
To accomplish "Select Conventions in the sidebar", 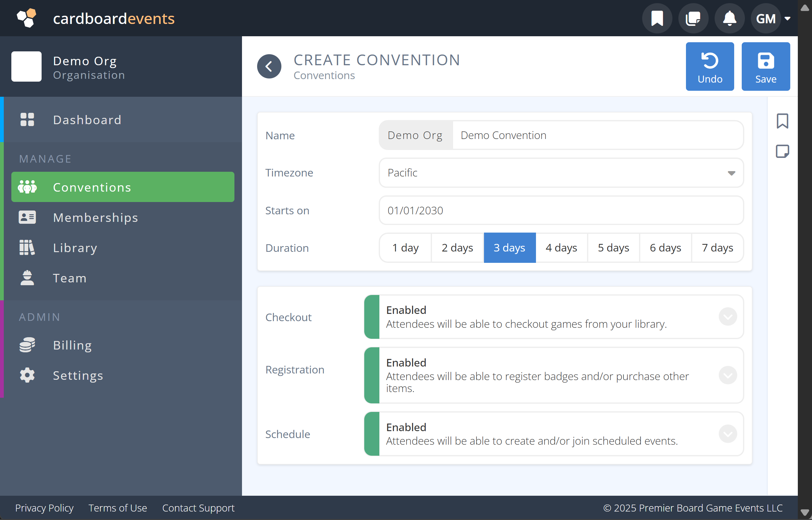I will point(92,187).
